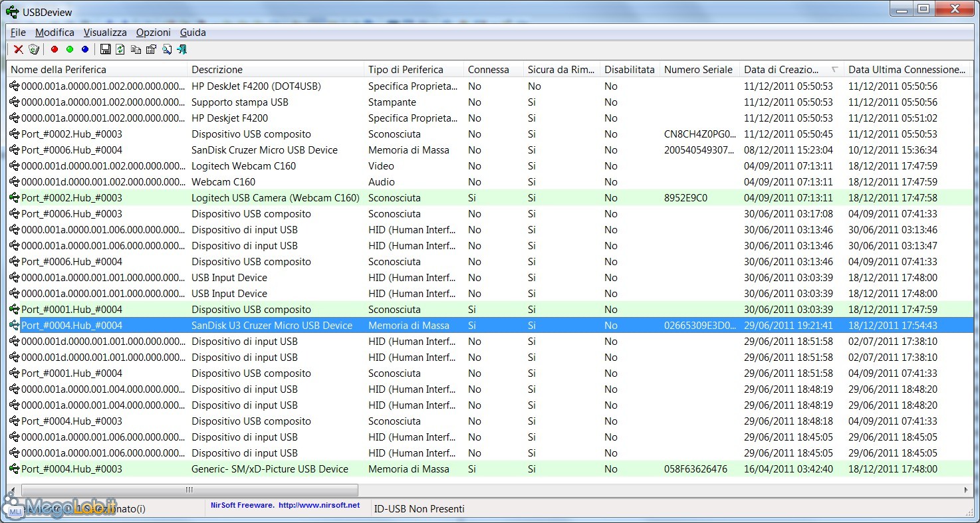
Task: Open the File menu
Action: click(x=18, y=32)
